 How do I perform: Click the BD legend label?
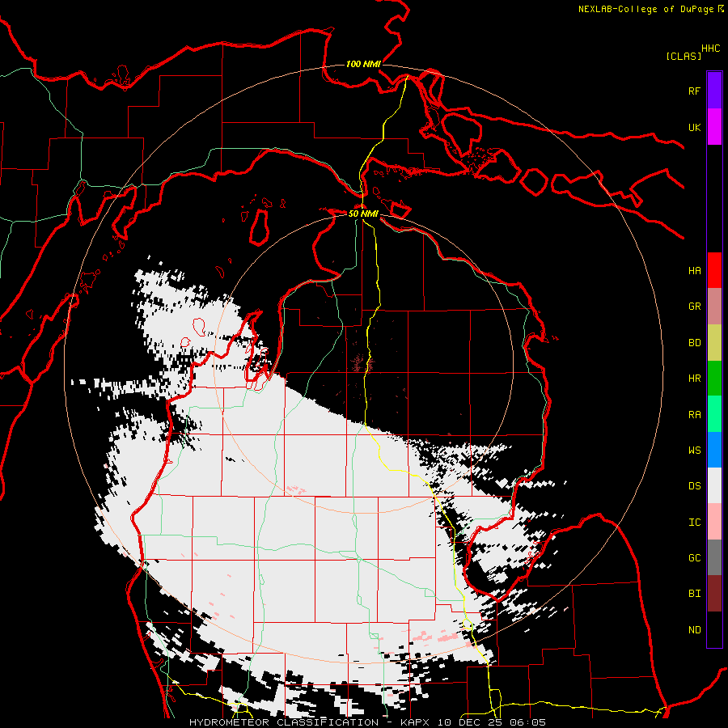[694, 343]
